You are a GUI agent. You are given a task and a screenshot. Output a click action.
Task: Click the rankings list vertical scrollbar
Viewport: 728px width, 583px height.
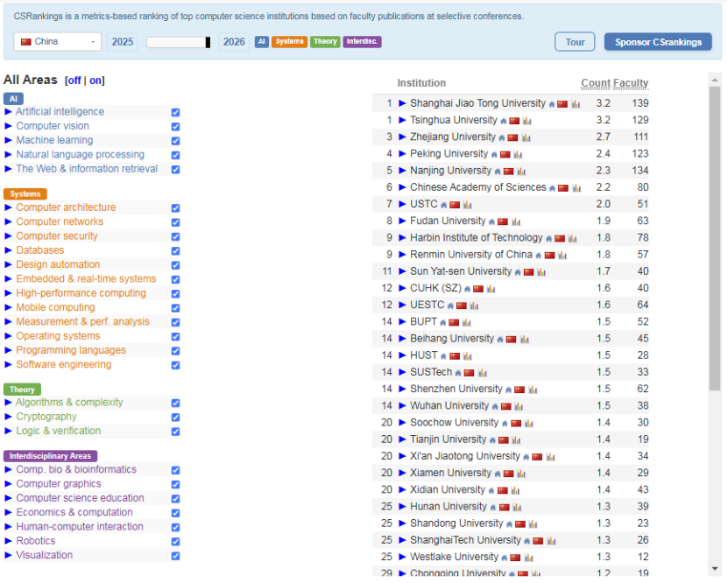[715, 263]
